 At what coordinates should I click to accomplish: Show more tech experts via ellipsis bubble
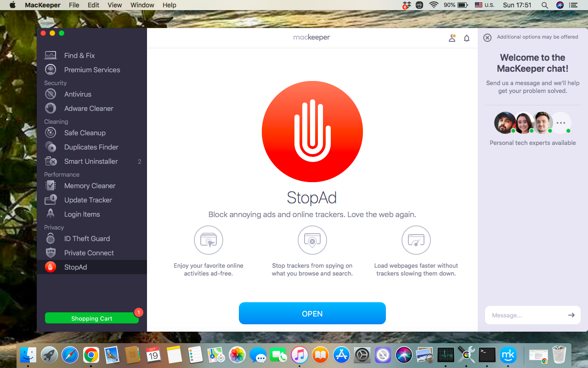point(561,122)
